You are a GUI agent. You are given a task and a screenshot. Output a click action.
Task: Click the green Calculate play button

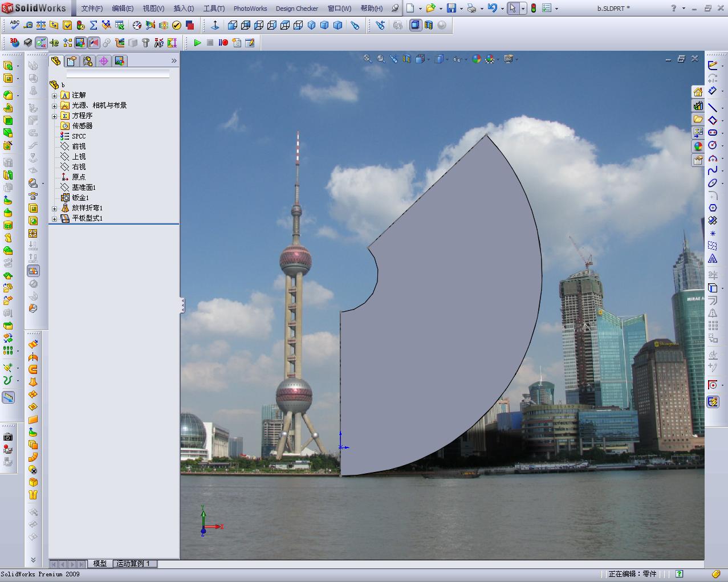197,43
